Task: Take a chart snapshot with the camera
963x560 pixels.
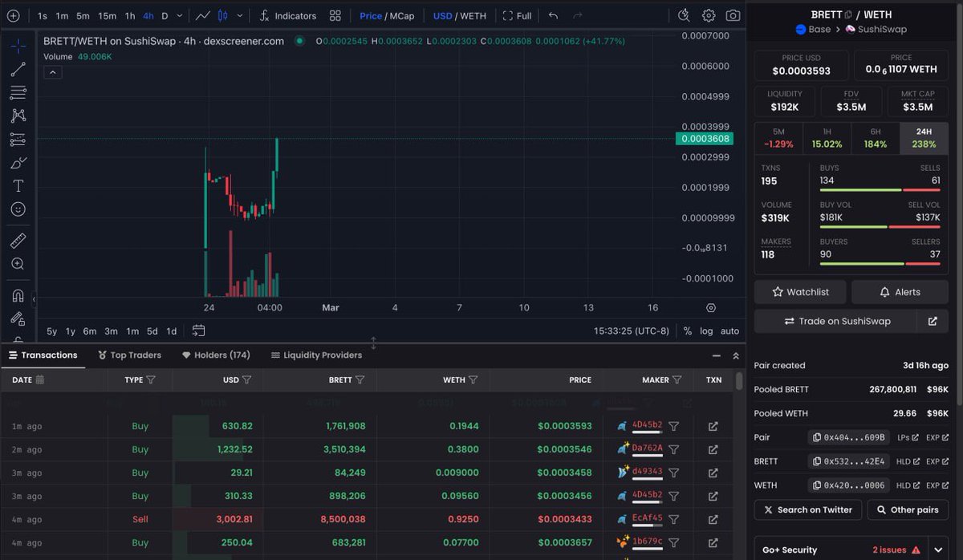Action: tap(733, 15)
